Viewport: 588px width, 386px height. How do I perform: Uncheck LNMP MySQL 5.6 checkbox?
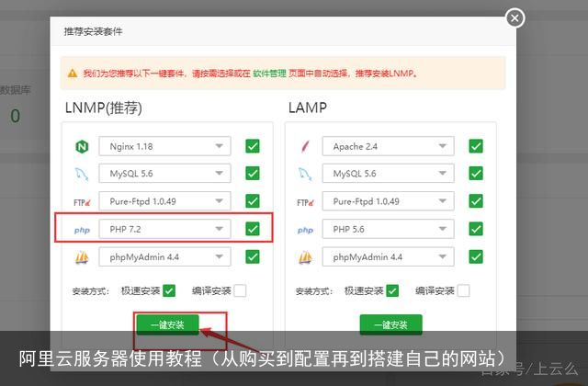253,174
